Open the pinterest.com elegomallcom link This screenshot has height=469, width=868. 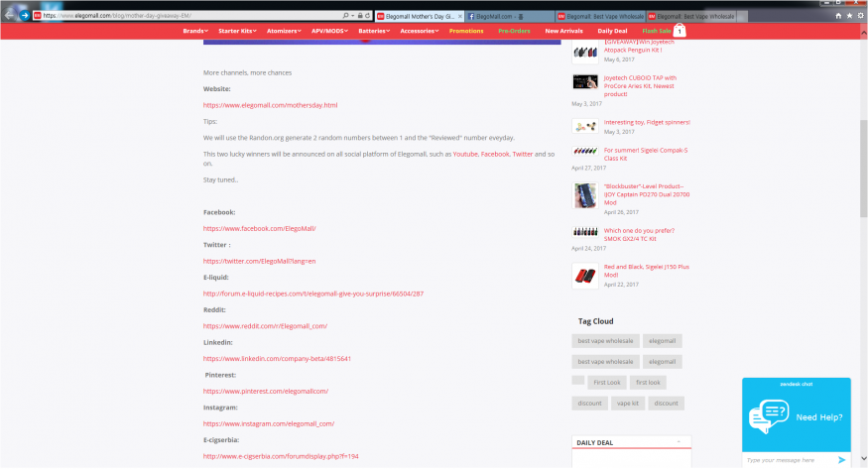point(266,391)
